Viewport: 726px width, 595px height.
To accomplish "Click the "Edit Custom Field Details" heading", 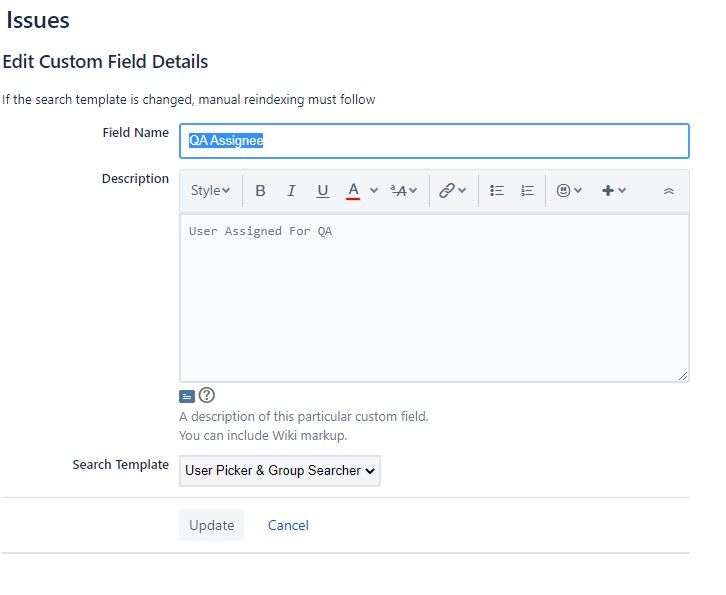I will pyautogui.click(x=106, y=62).
